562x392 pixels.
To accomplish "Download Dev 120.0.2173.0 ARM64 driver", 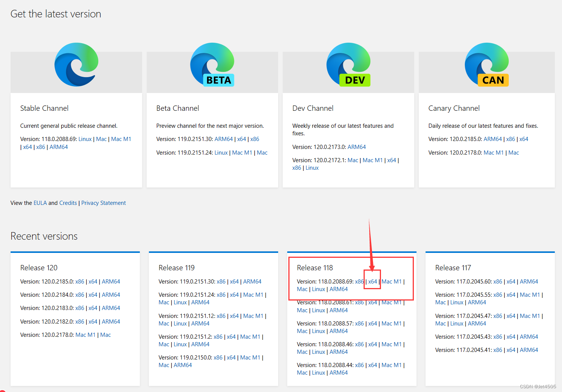I will click(357, 147).
